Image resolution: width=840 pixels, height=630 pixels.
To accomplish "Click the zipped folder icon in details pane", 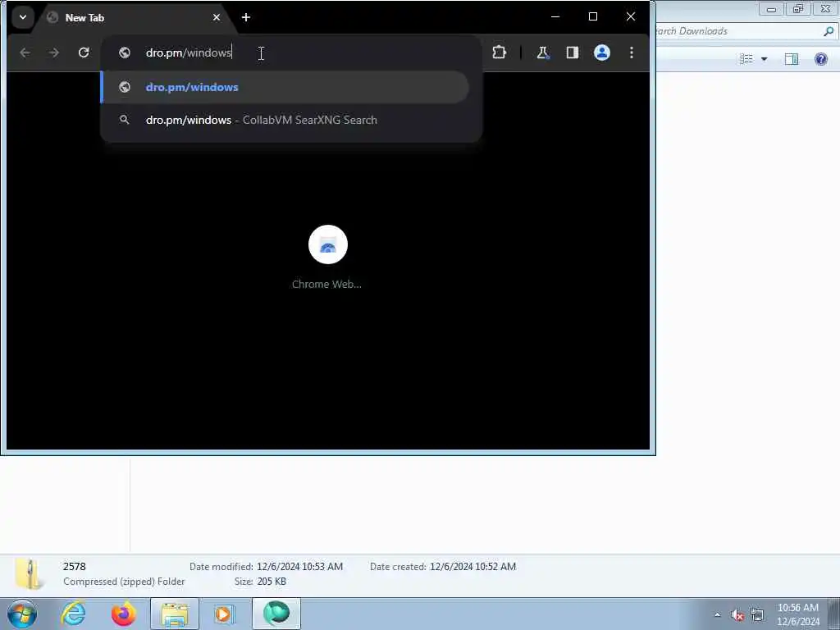I will (x=29, y=573).
